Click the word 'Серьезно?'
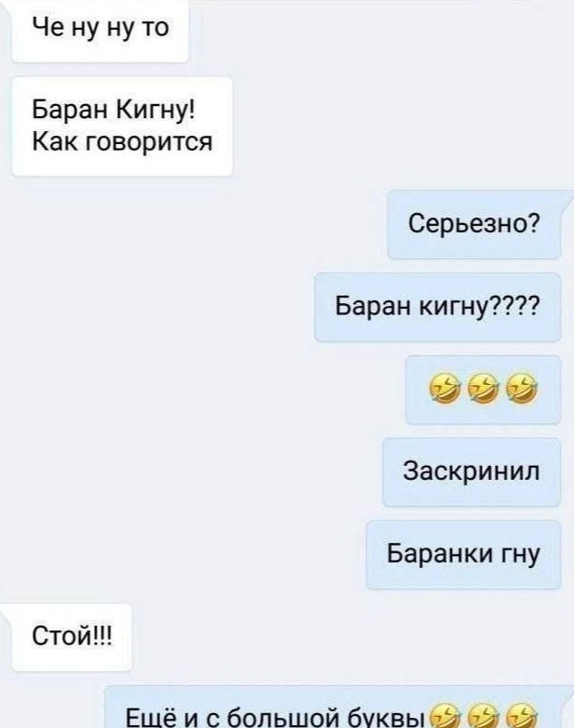574x728 pixels. coord(474,224)
